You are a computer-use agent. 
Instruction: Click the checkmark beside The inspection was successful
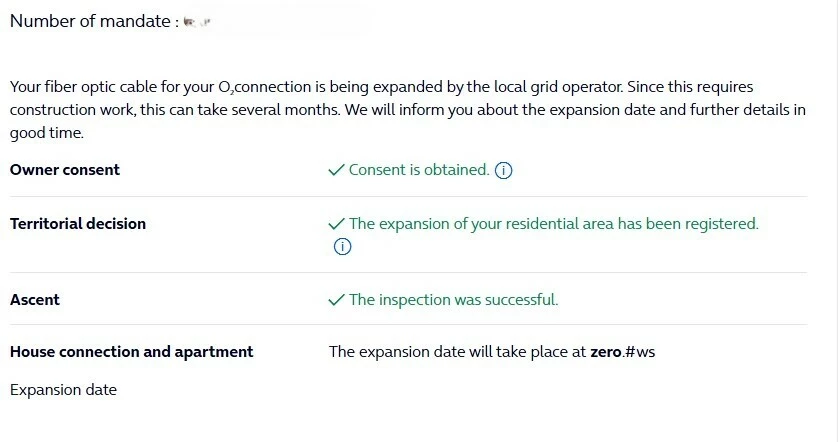(336, 300)
